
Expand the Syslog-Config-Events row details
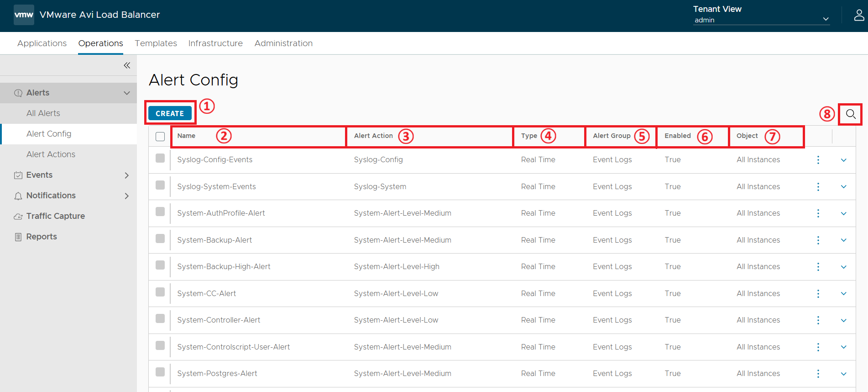844,160
